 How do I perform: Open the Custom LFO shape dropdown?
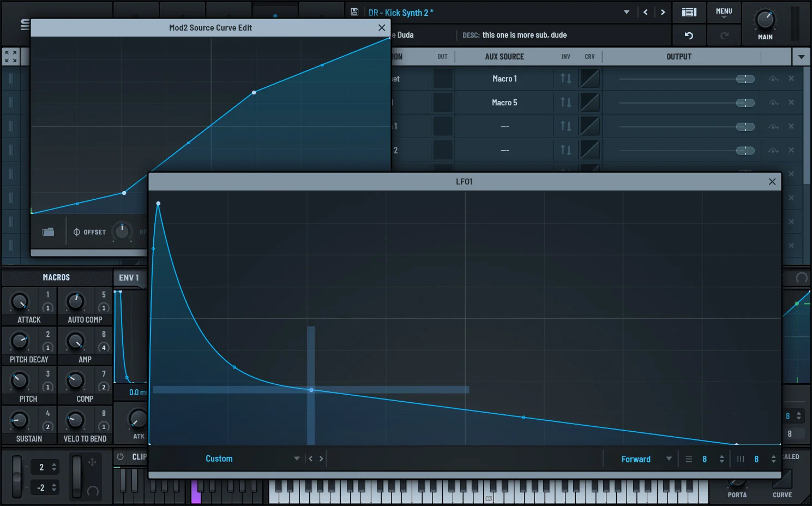pos(253,459)
